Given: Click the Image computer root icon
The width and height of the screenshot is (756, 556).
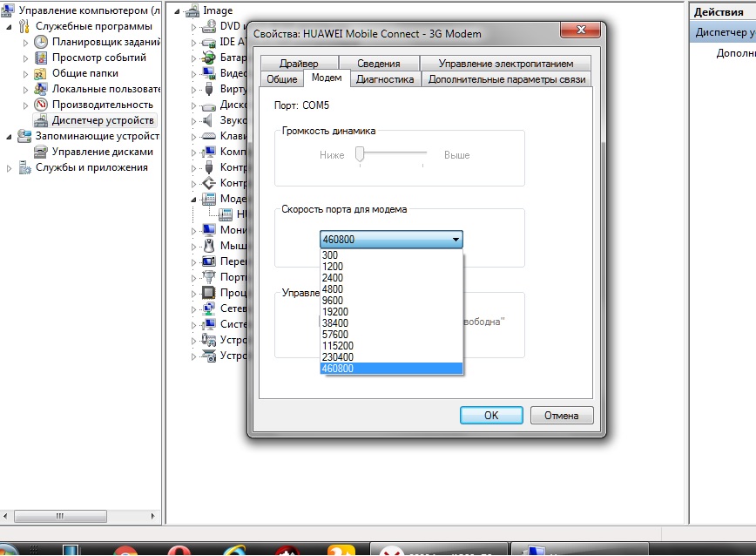Looking at the screenshot, I should click(x=192, y=10).
